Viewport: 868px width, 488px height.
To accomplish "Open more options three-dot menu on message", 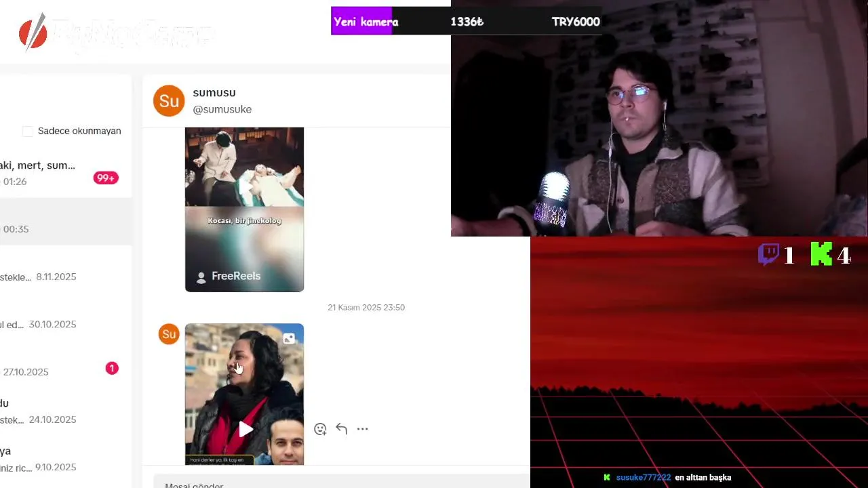I will pyautogui.click(x=362, y=429).
